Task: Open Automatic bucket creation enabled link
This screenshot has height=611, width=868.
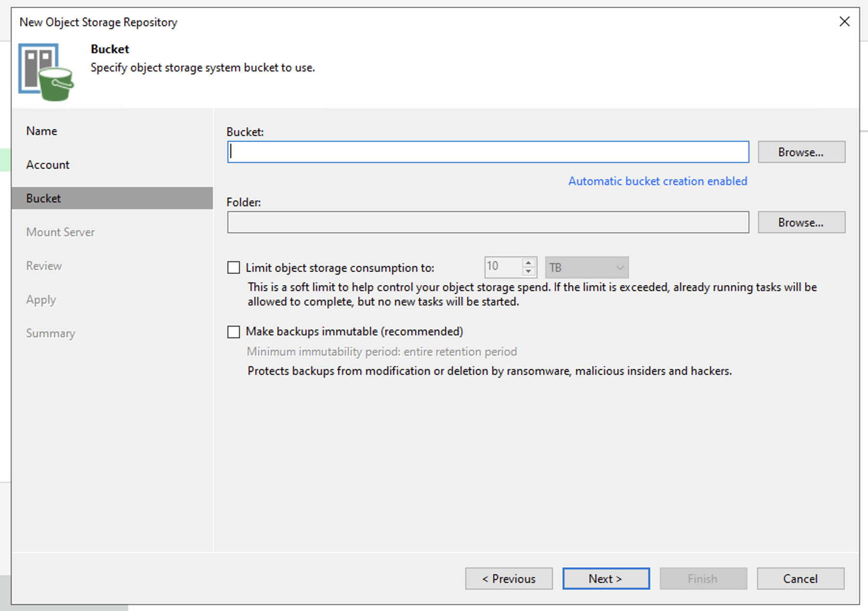Action: (x=658, y=181)
